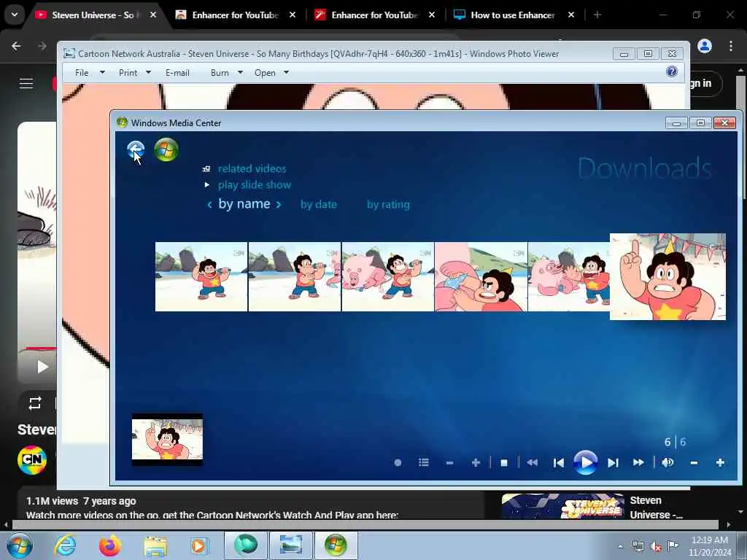Increase Media Center volume
The height and width of the screenshot is (560, 747).
tap(720, 462)
